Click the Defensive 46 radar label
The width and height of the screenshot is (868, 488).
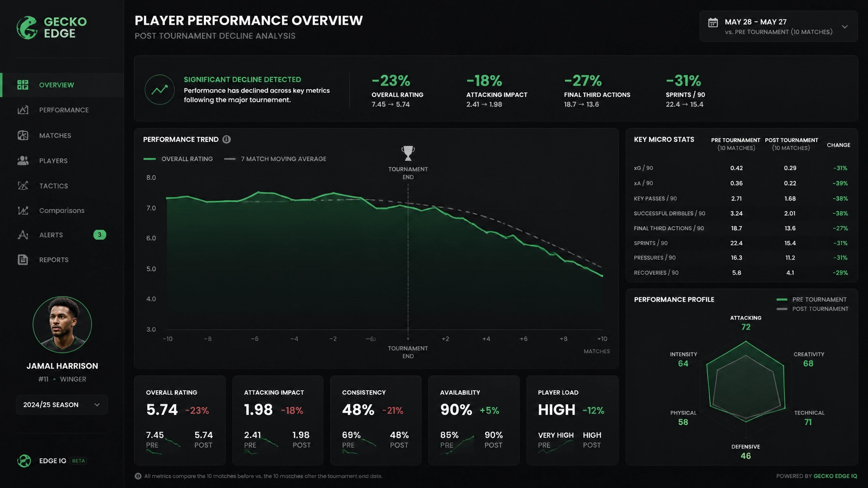(x=745, y=452)
